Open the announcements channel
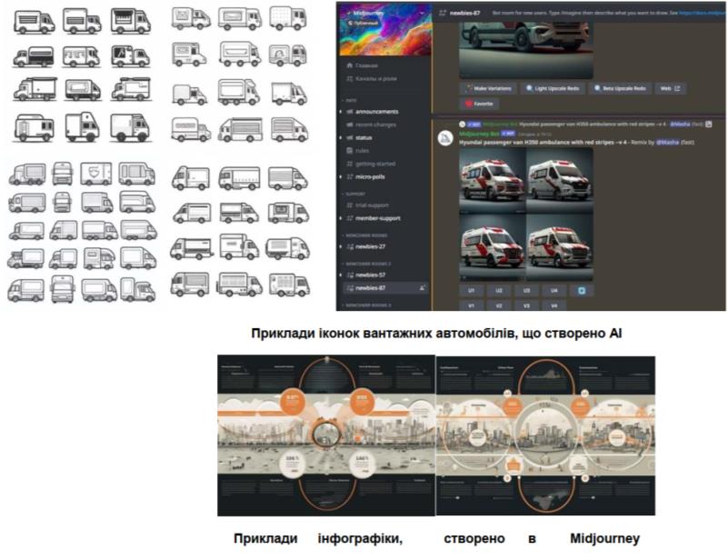Image resolution: width=728 pixels, height=560 pixels. (x=373, y=112)
